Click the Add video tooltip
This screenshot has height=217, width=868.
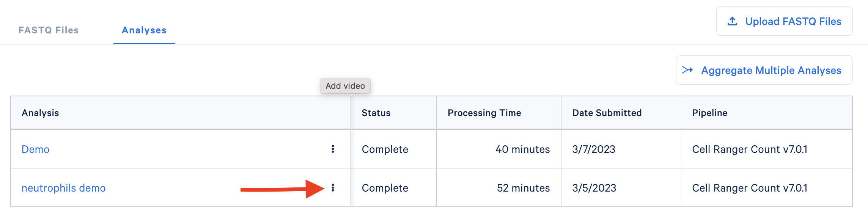pyautogui.click(x=345, y=86)
